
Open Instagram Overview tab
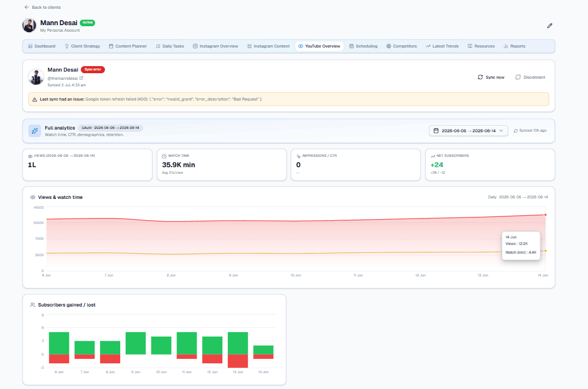215,46
